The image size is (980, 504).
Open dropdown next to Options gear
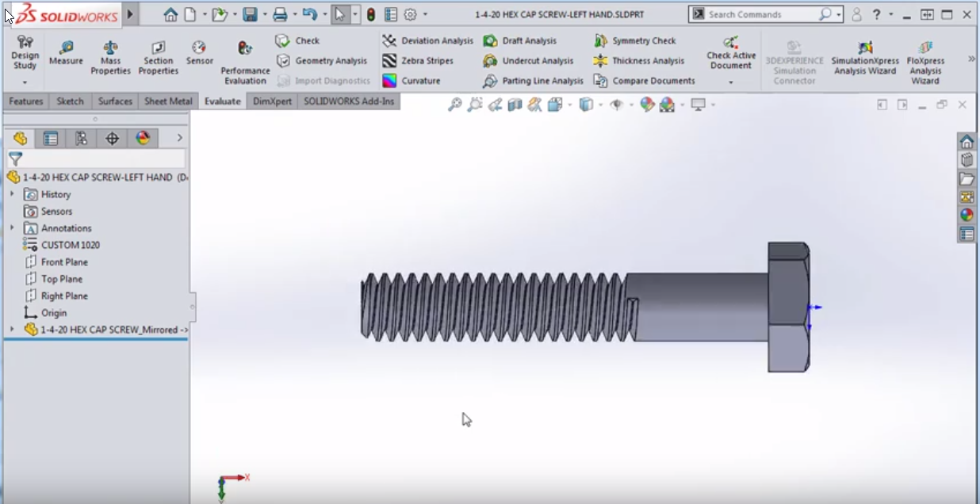coord(425,14)
